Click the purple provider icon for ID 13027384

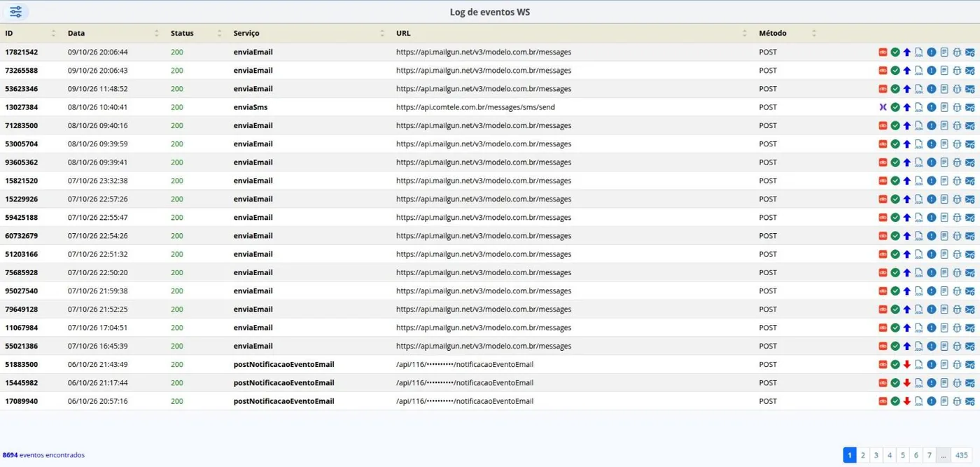883,107
